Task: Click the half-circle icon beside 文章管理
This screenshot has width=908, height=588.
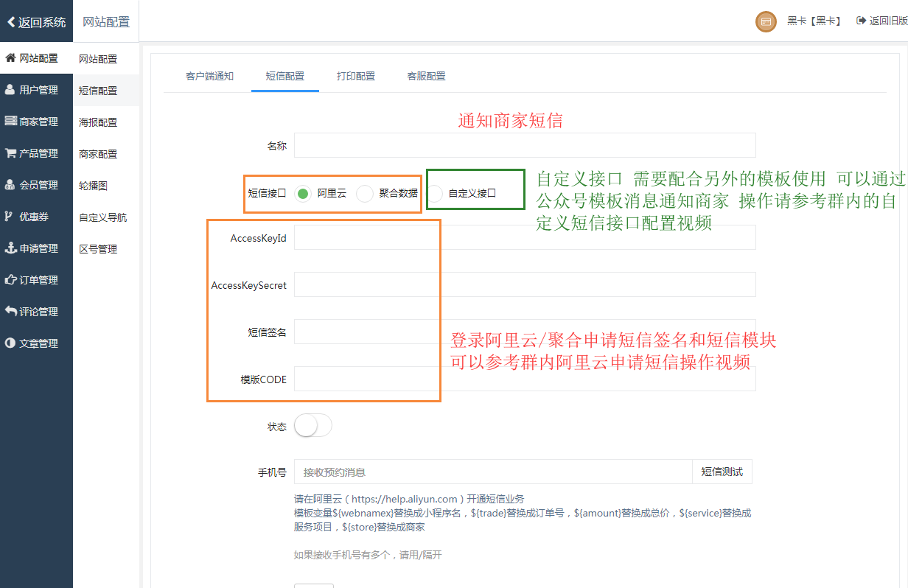Action: pos(10,343)
